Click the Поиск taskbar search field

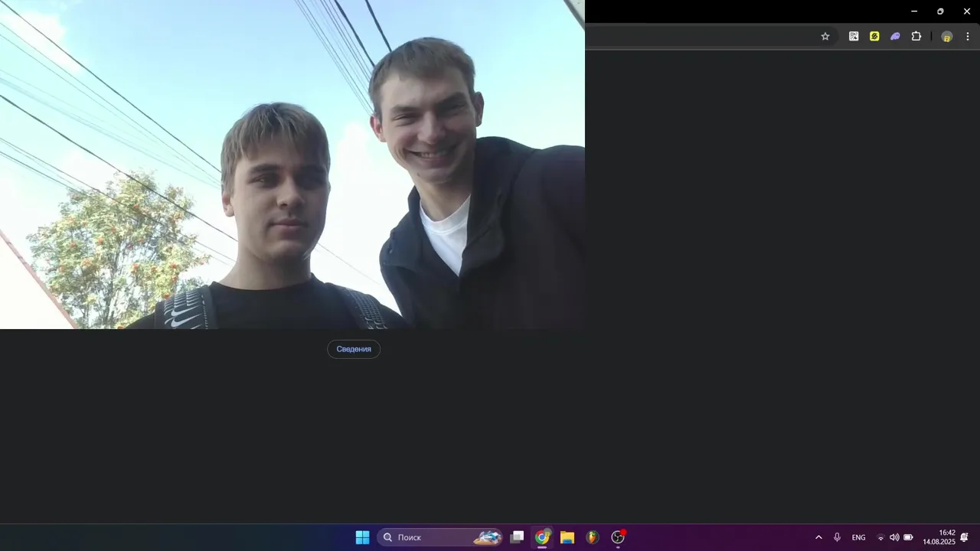[x=439, y=537]
